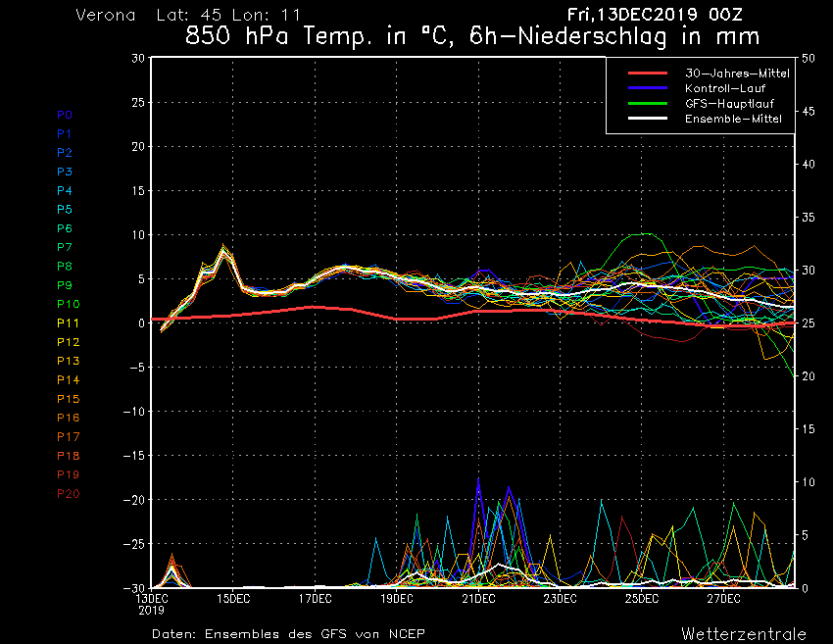Select the P16 ensemble member label
This screenshot has height=644, width=833.
68,418
